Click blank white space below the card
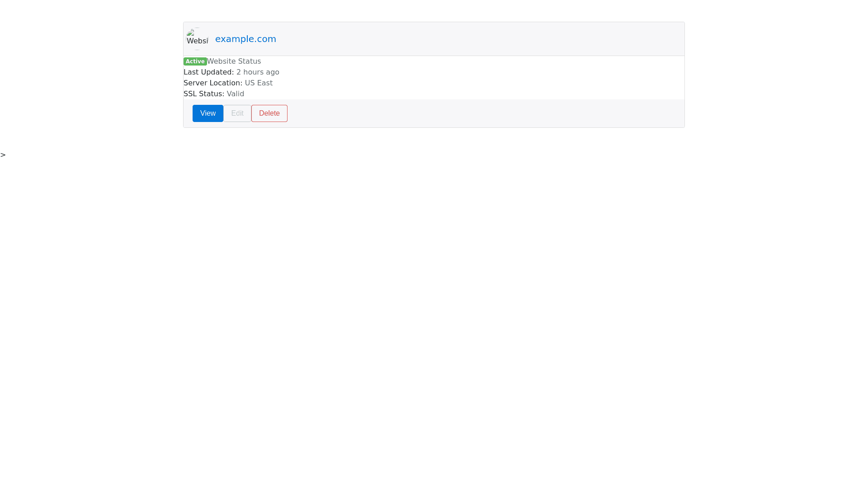 434,294
